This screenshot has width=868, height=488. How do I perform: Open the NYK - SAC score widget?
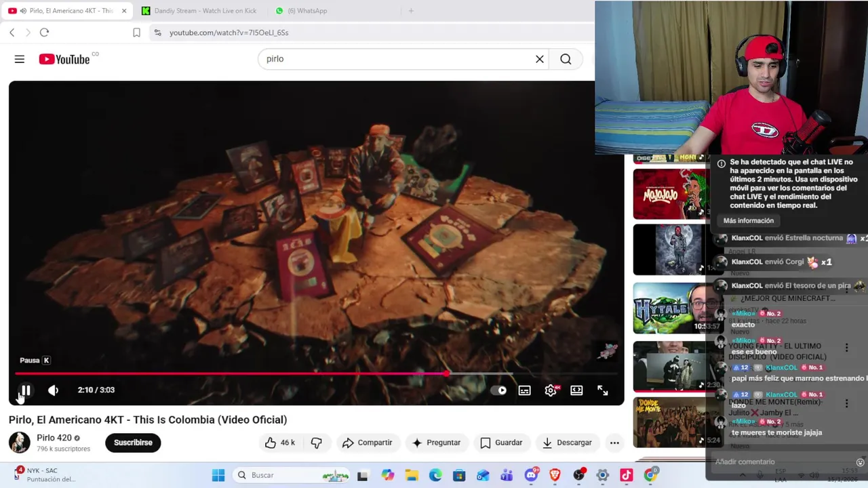[45, 474]
